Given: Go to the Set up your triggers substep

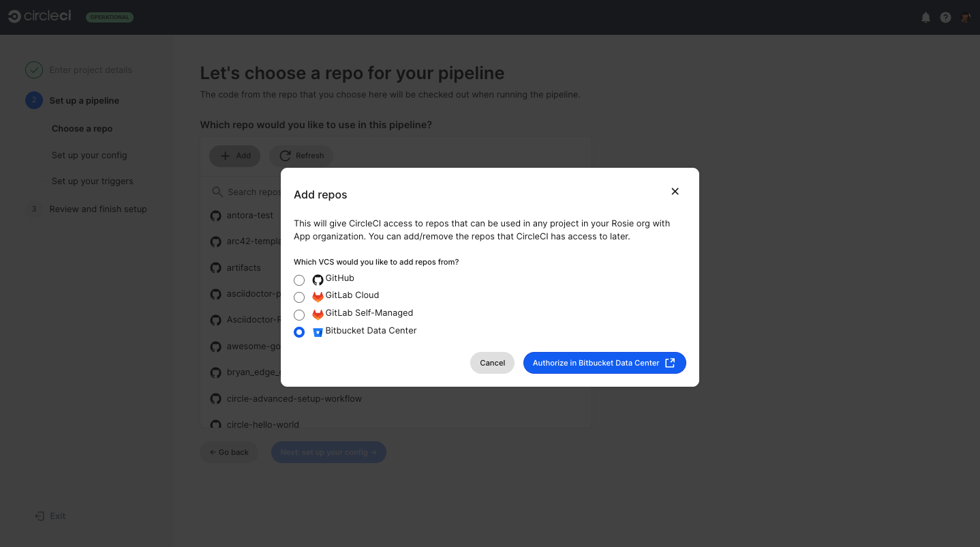Looking at the screenshot, I should [93, 181].
